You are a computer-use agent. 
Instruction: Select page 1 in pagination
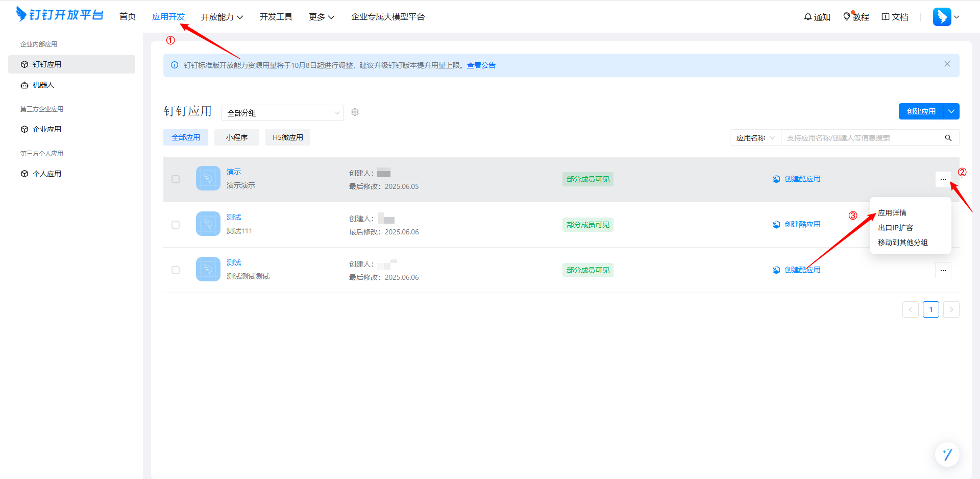[x=931, y=309]
